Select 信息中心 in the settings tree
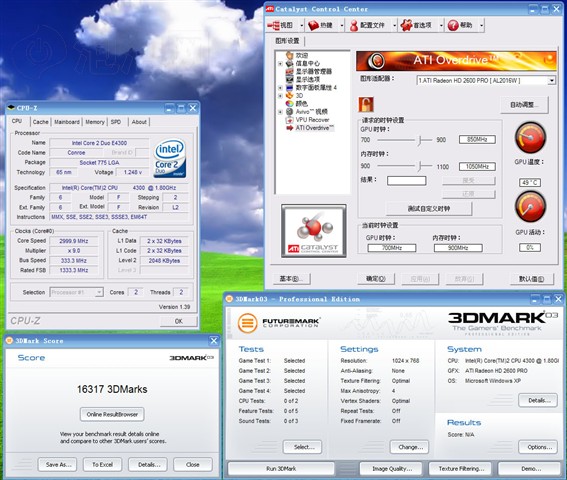Screen dimensions: 567x480 308,63
